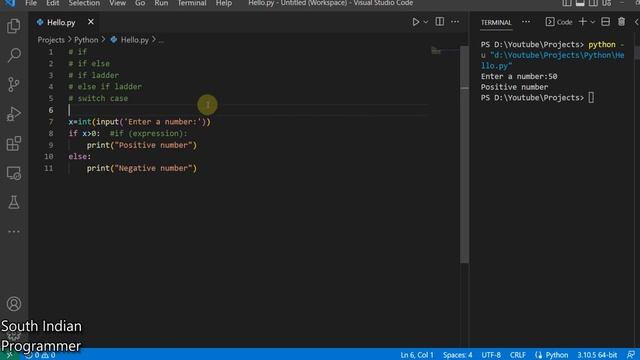Change end of line via CRLF
Image resolution: width=640 pixels, height=360 pixels.
pyautogui.click(x=518, y=355)
